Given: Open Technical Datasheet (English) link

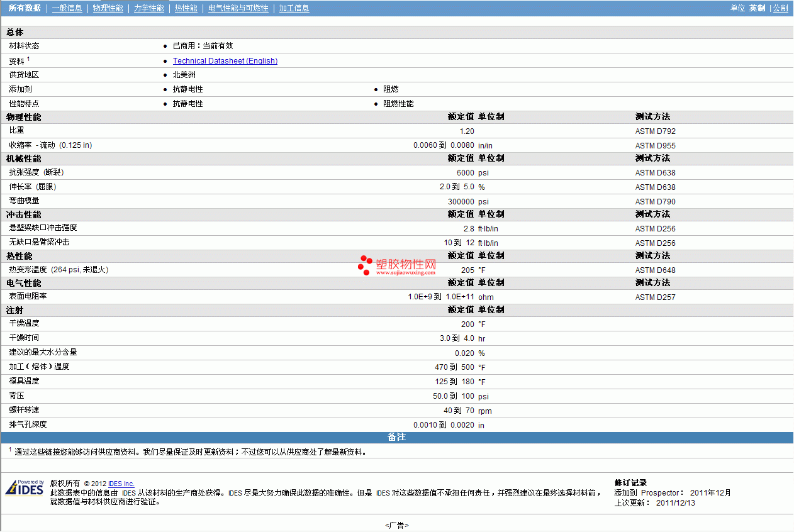Looking at the screenshot, I should (x=225, y=61).
